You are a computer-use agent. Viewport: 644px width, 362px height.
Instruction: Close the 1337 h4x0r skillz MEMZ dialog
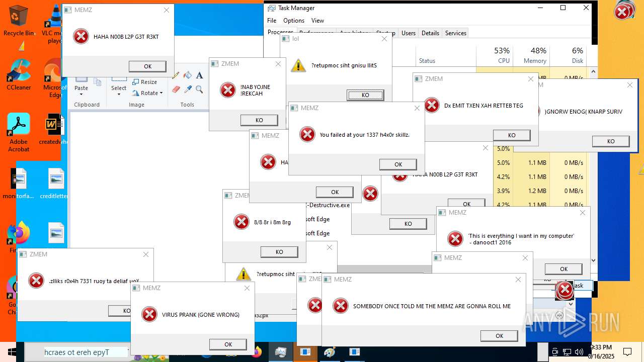point(417,108)
